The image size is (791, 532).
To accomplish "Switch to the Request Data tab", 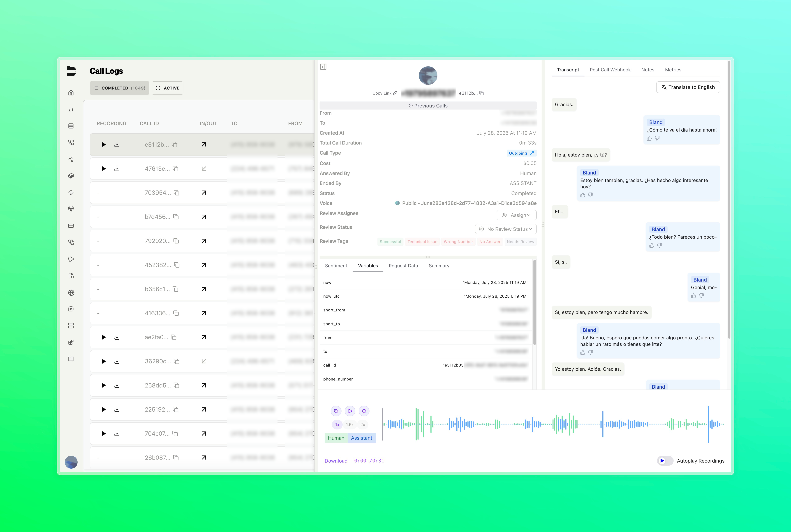I will coord(403,266).
